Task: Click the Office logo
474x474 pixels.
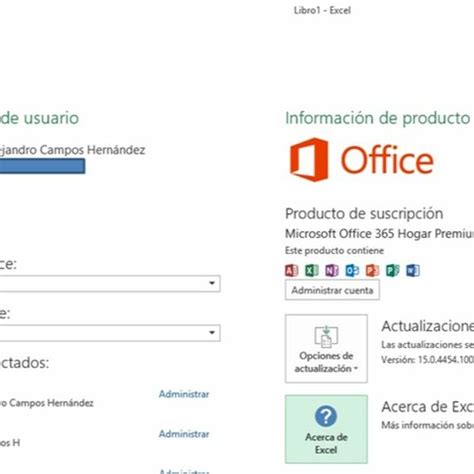Action: (361, 160)
